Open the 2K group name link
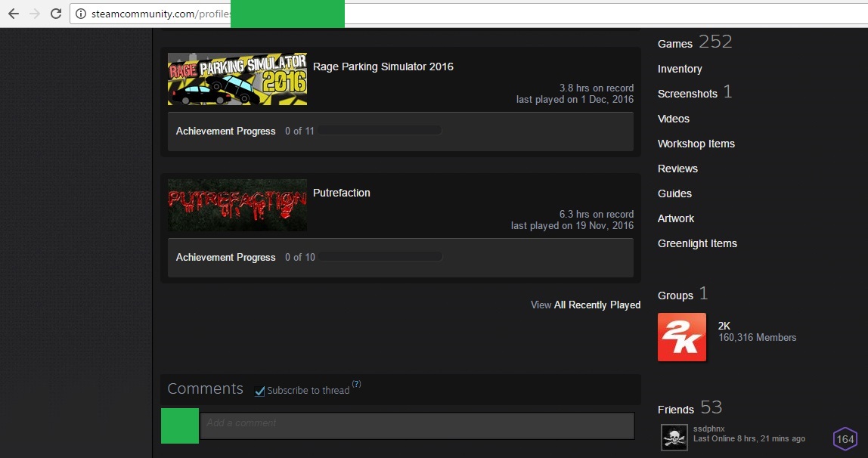 (x=724, y=326)
